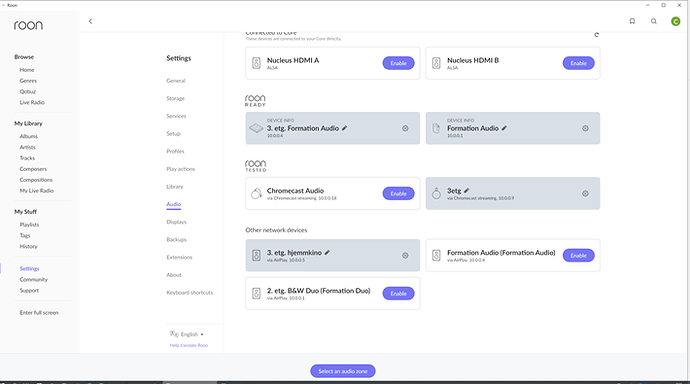Click the 2. etg. B&W Duo speaker icon
Image resolution: width=690 pixels, height=384 pixels.
coord(256,293)
